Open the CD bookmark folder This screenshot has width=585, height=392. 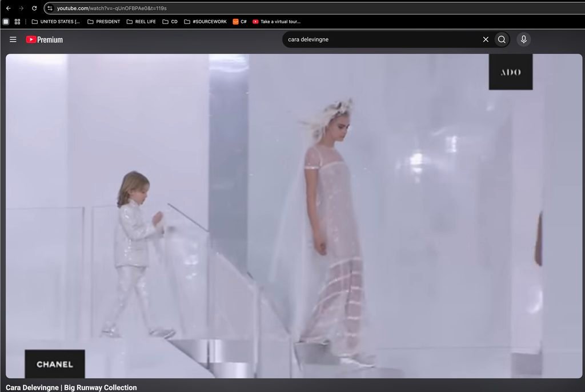170,22
